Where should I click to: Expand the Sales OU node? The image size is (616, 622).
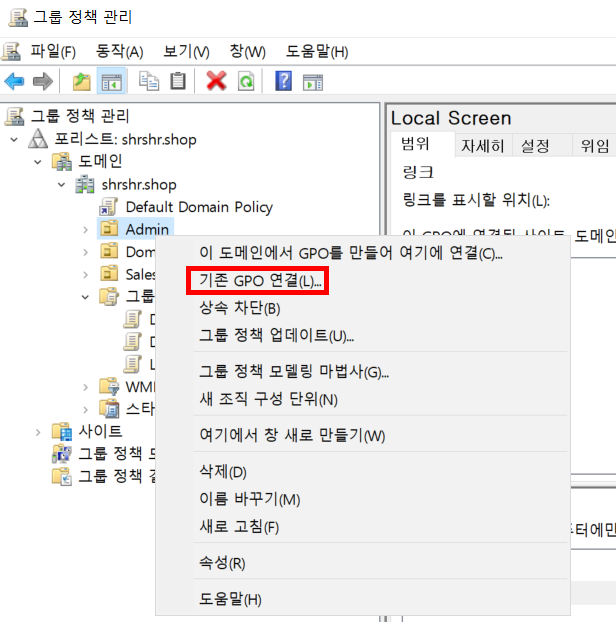tap(85, 274)
